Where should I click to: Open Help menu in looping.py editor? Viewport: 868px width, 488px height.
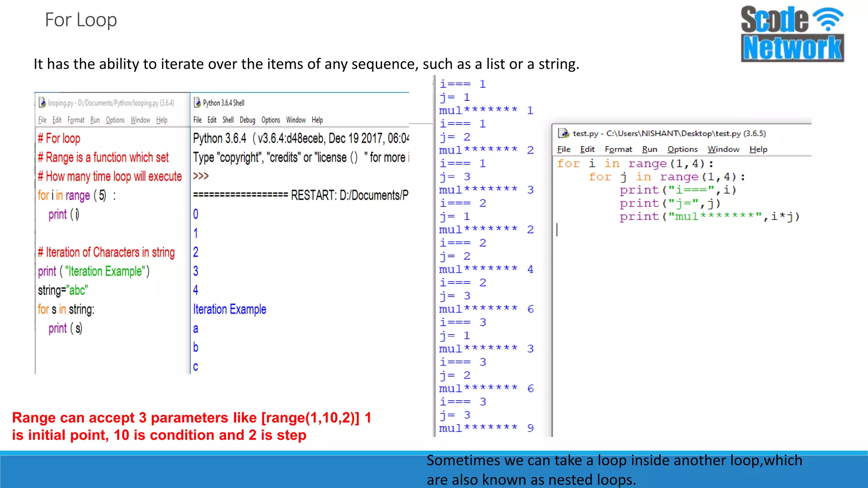162,120
